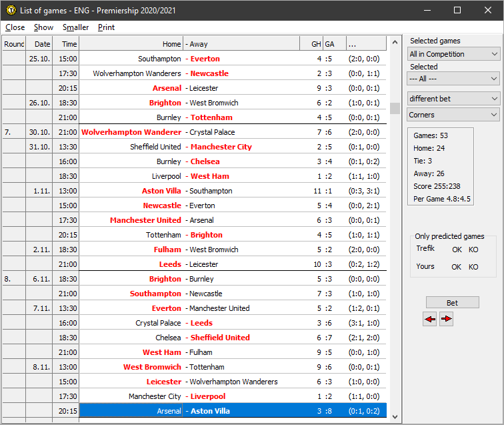Click the scrollbar down arrow
The height and width of the screenshot is (425, 504).
click(395, 416)
